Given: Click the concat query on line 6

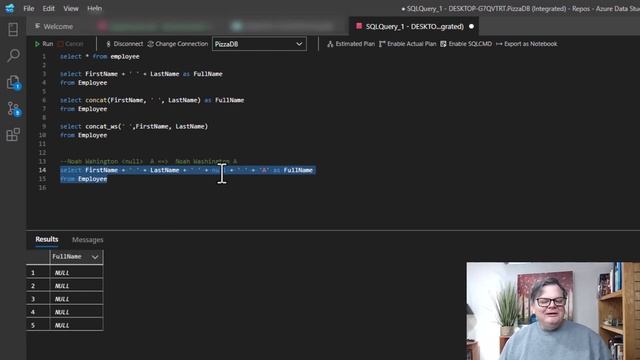Looking at the screenshot, I should click(152, 100).
